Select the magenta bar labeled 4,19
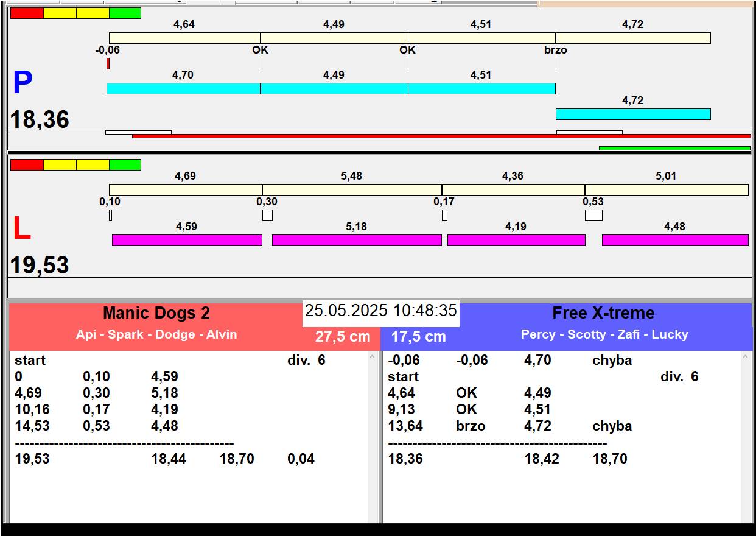The width and height of the screenshot is (756, 536). (516, 240)
